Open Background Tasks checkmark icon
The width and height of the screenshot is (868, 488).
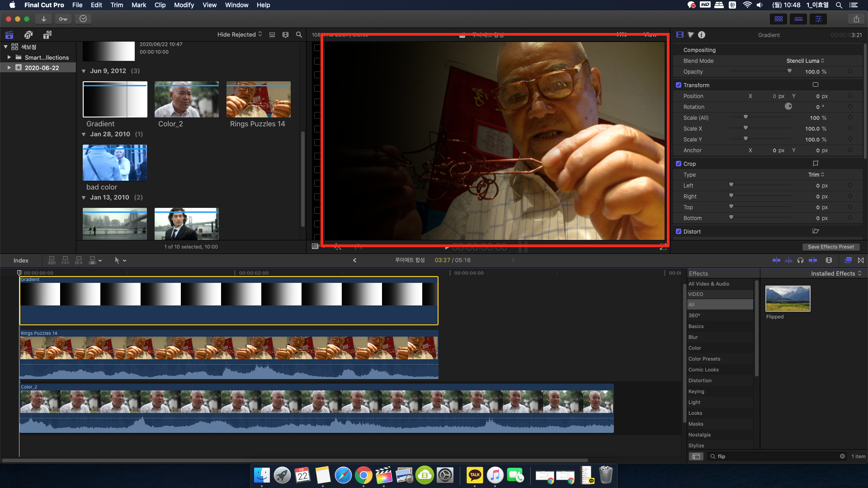tap(83, 19)
